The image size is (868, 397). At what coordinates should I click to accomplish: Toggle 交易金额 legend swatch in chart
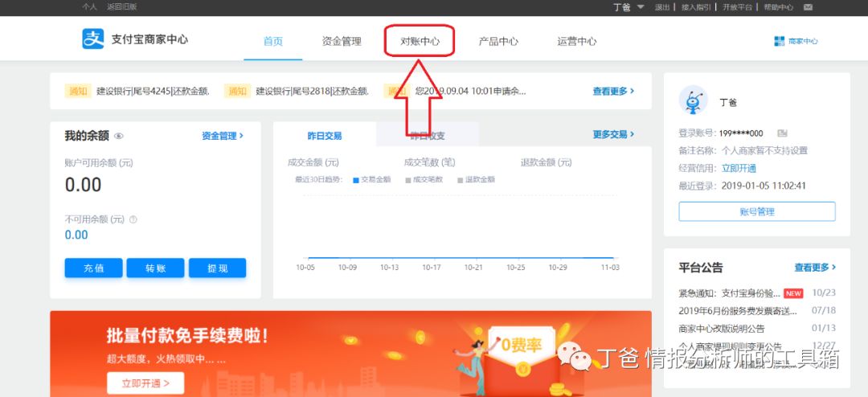click(356, 180)
